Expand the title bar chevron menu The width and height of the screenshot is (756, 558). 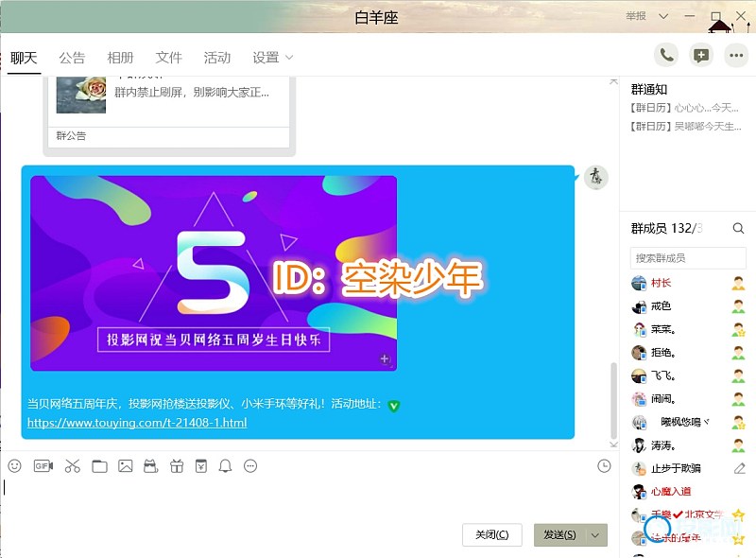pyautogui.click(x=663, y=16)
